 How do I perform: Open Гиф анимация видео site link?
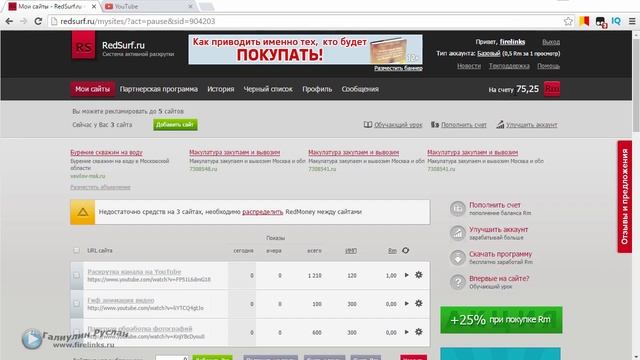(x=121, y=300)
